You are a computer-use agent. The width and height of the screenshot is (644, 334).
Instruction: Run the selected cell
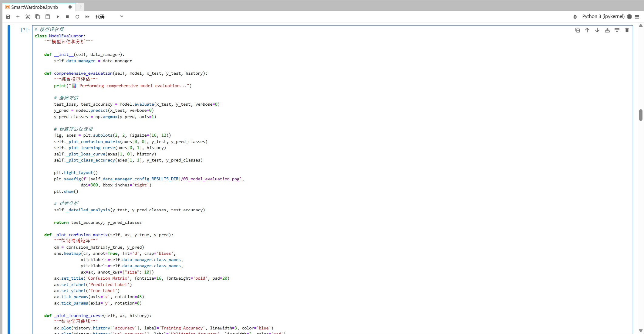58,17
